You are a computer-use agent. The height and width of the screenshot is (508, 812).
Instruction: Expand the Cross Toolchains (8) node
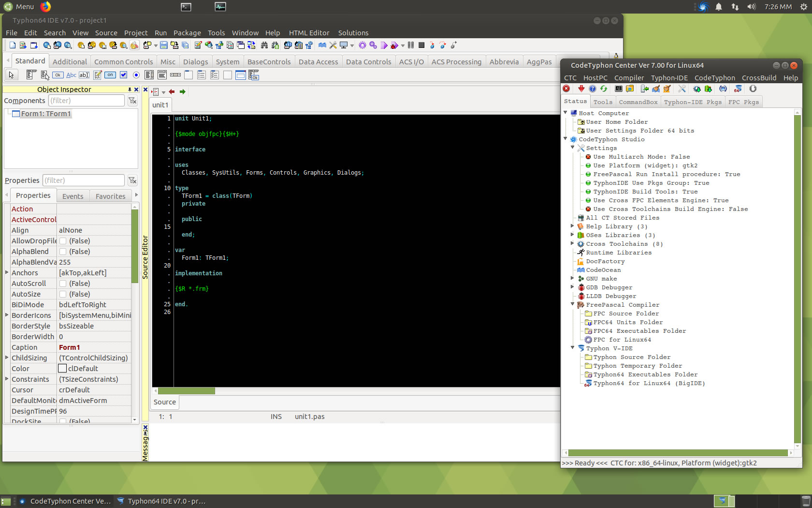[573, 243]
